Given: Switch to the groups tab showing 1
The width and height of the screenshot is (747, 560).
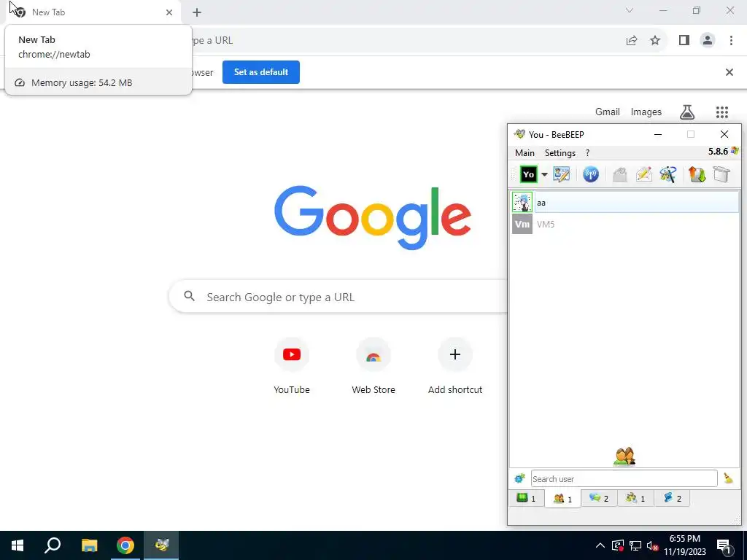Looking at the screenshot, I should (x=635, y=498).
